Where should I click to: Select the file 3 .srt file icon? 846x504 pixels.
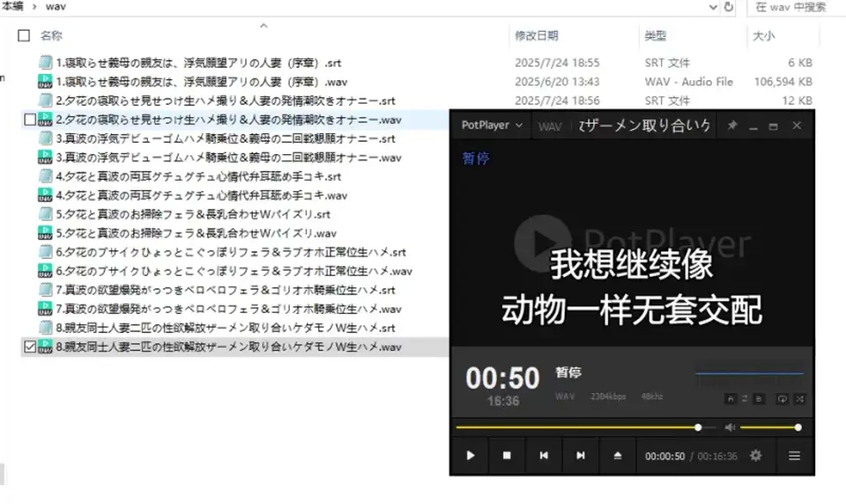(45, 138)
